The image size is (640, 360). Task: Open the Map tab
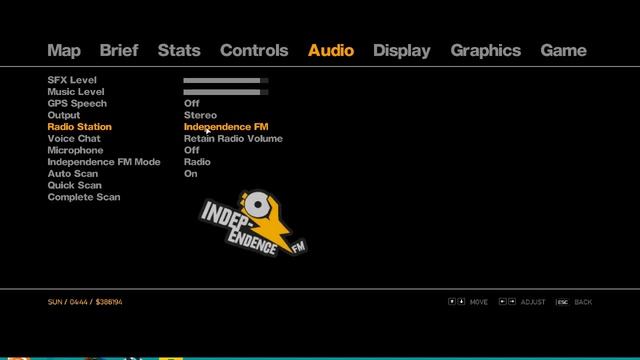(64, 51)
